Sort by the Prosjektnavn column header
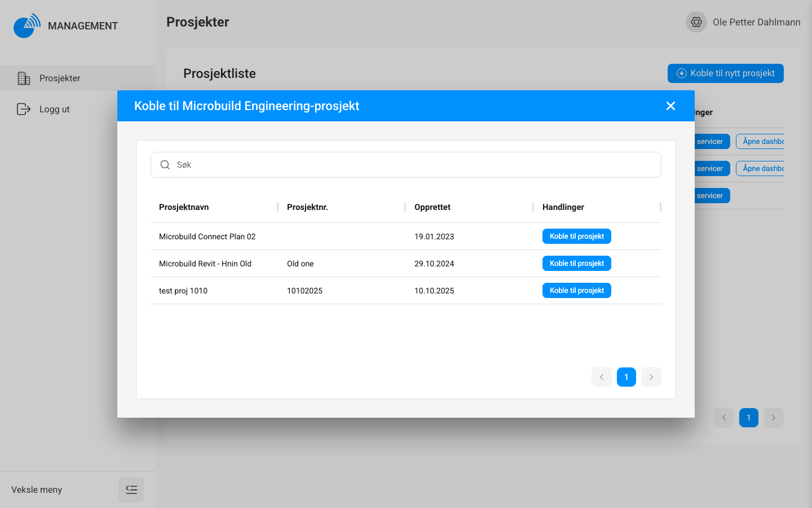Screen dimensions: 812x508 coord(184,207)
